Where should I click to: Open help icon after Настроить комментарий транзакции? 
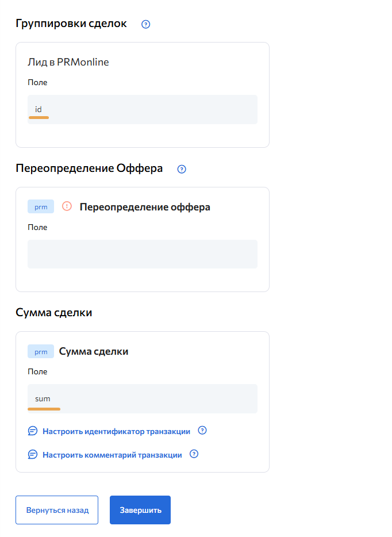194,454
